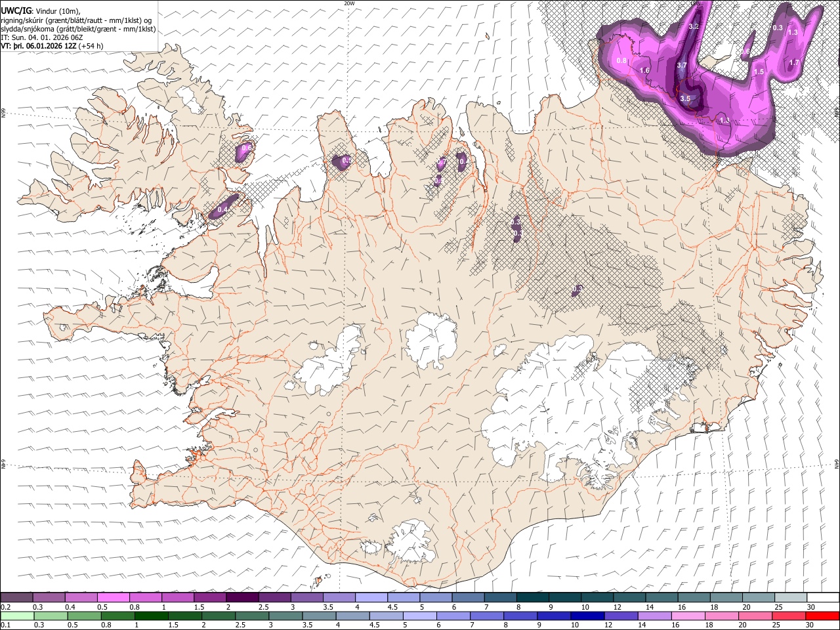Click the 2.5 label on the rain scale

239,625
